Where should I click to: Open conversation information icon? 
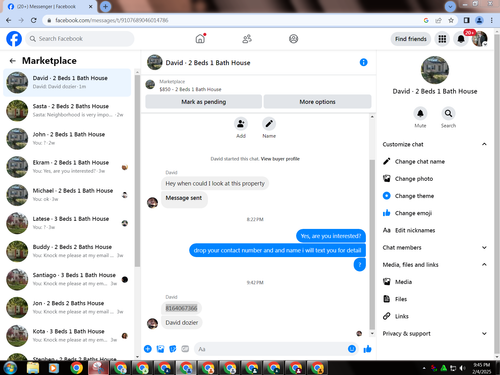363,62
